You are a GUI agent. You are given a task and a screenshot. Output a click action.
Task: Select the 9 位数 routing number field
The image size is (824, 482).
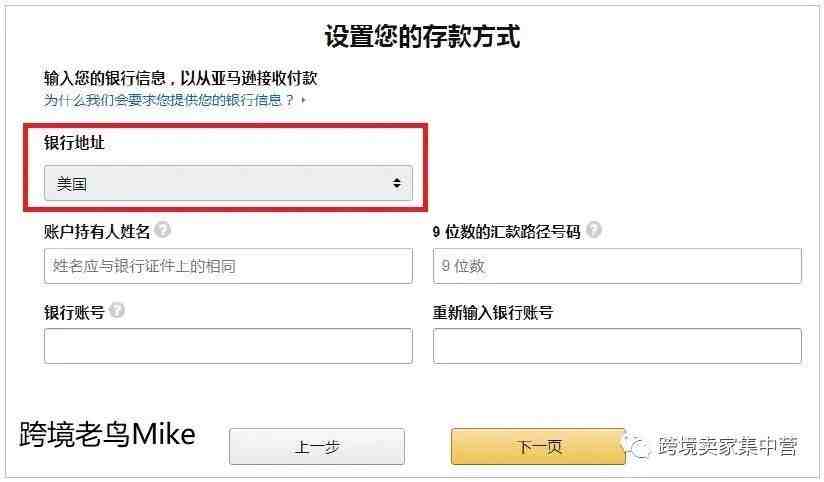coord(617,266)
